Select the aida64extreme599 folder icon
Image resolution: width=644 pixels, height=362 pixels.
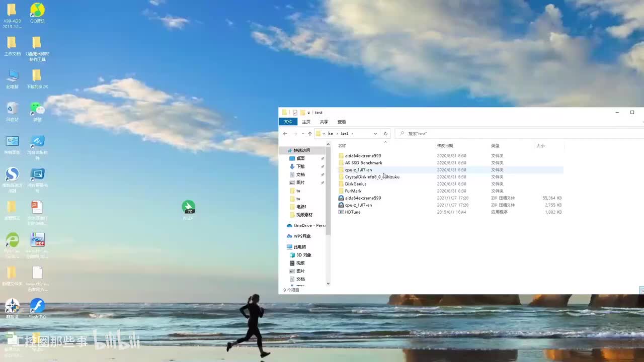click(341, 156)
